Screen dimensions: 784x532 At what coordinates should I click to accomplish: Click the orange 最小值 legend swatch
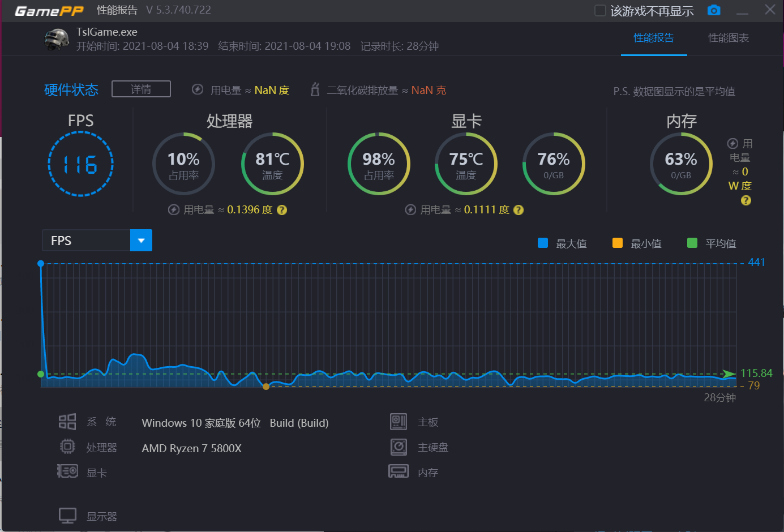pyautogui.click(x=618, y=243)
